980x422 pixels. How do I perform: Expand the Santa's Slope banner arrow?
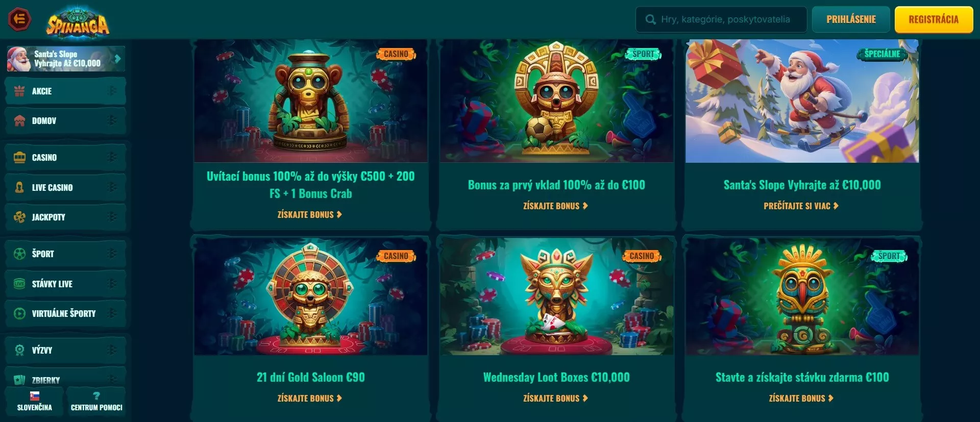point(118,59)
